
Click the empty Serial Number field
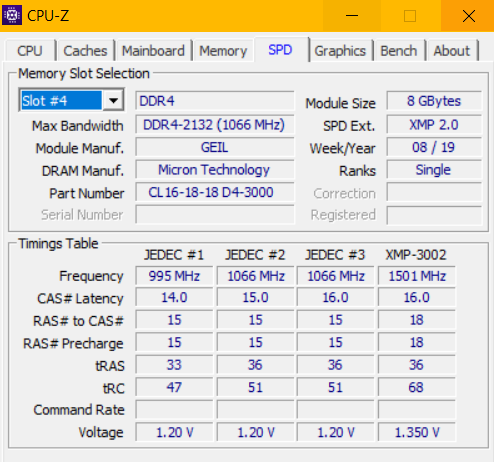coord(215,215)
